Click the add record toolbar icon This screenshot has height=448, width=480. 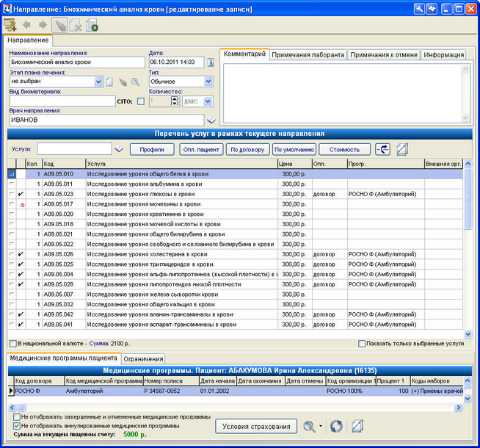click(x=10, y=25)
